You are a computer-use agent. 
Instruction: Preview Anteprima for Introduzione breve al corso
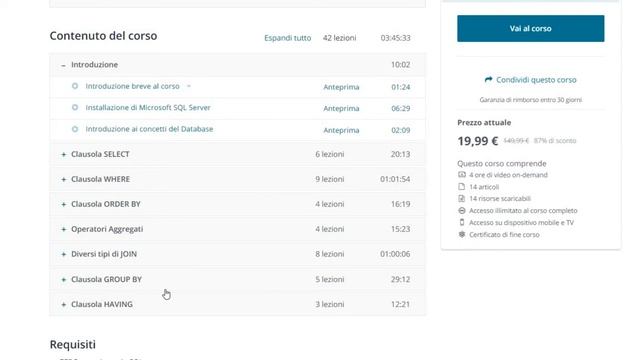341,87
